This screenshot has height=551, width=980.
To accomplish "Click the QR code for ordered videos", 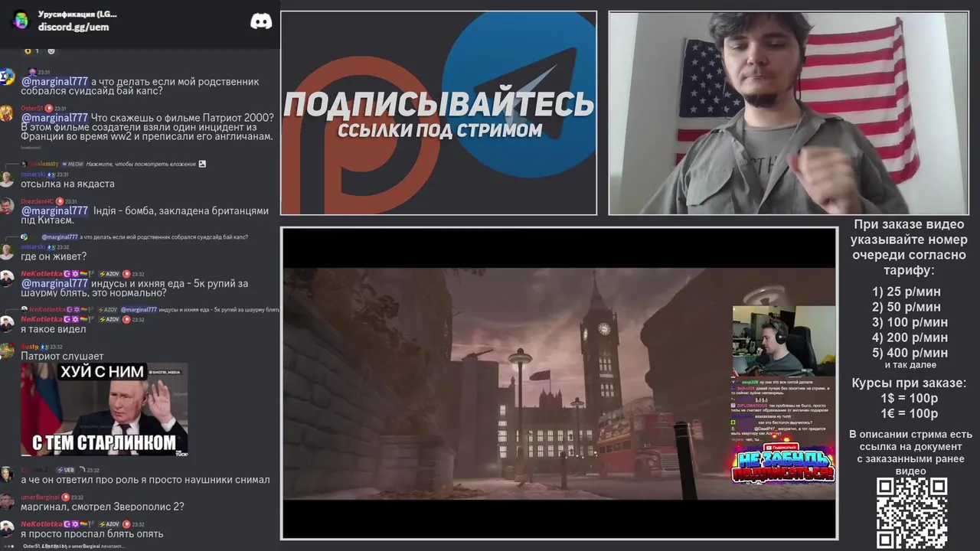I will point(911,514).
